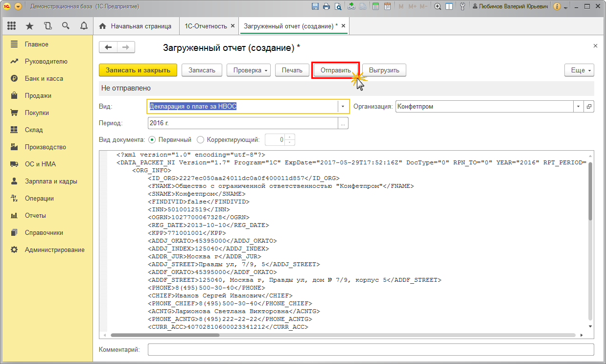
Task: Click the Период field showing 2016 г.
Action: tap(243, 124)
